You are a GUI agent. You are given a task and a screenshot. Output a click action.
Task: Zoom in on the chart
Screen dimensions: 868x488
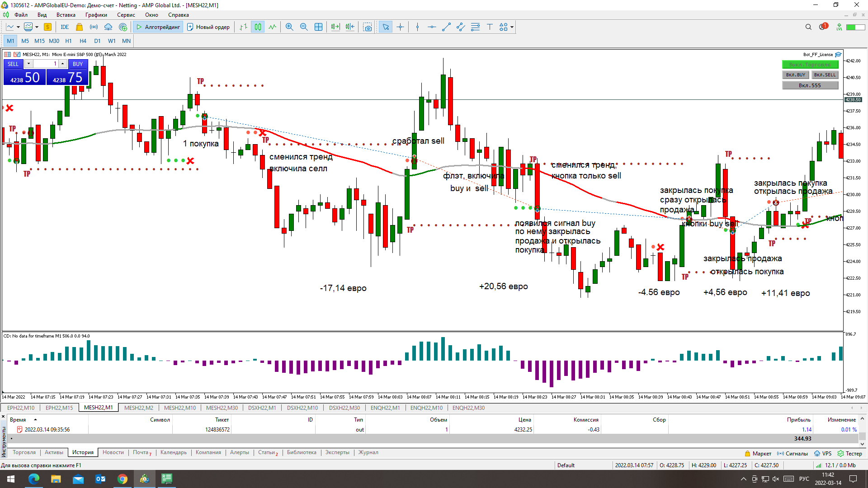coord(289,27)
